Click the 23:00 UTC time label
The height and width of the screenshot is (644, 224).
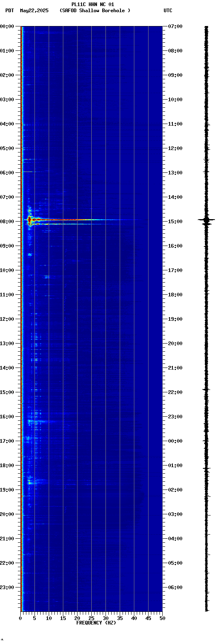(175, 417)
